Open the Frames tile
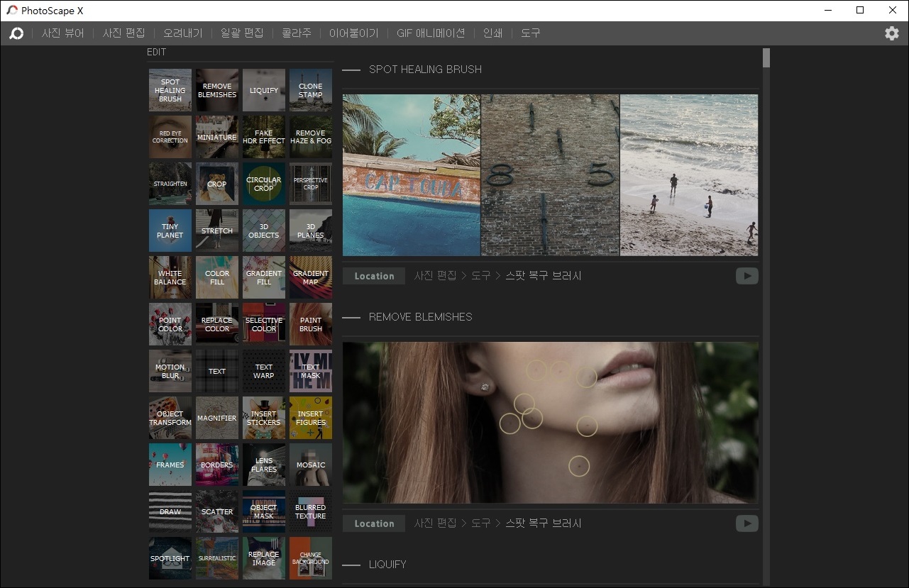Screen dimensions: 909x588 click(170, 465)
